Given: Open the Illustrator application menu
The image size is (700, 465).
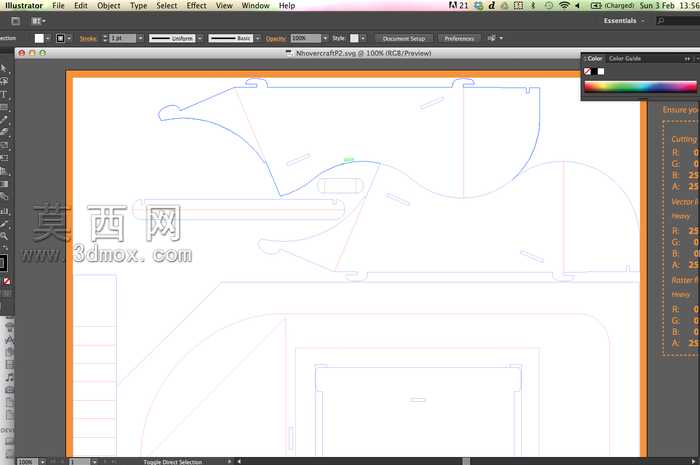Looking at the screenshot, I should pos(24,5).
